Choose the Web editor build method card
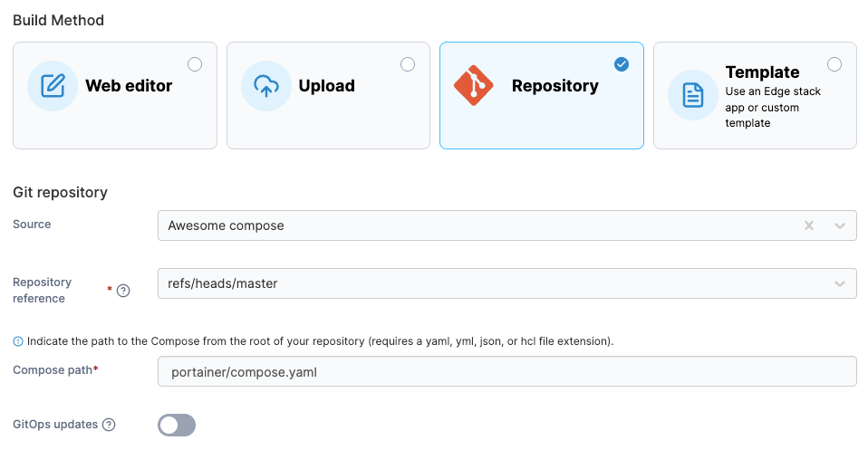 [x=115, y=95]
